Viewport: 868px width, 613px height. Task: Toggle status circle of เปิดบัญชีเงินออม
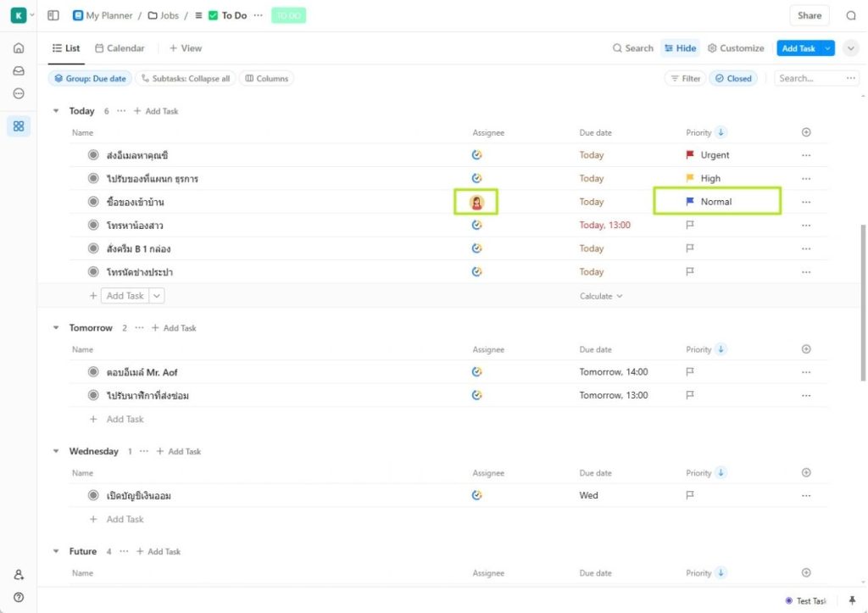(x=93, y=495)
